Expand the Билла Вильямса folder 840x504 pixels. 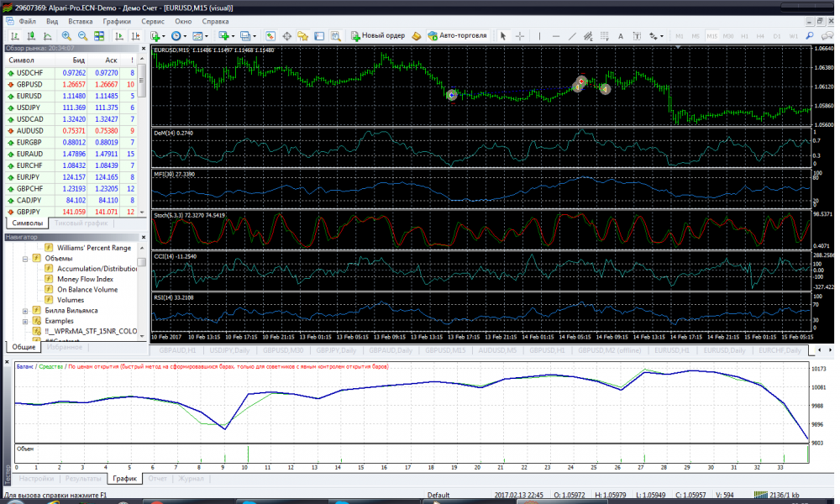[x=25, y=311]
